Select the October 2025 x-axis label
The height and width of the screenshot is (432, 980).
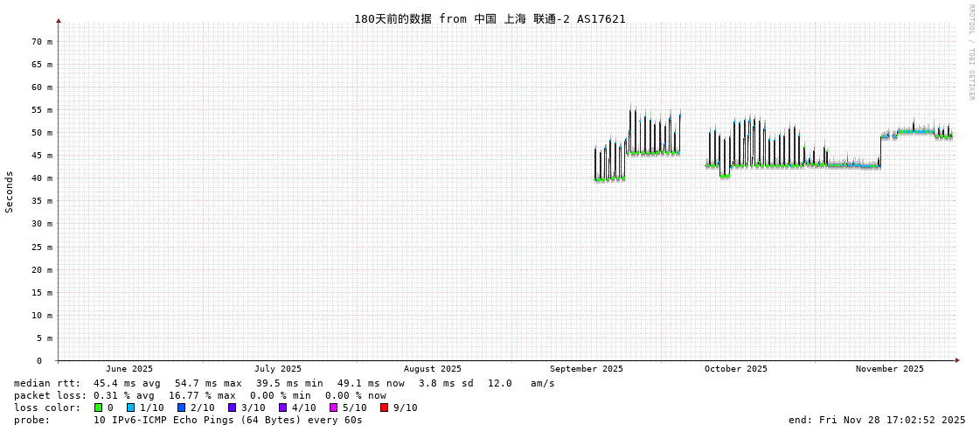[x=736, y=369]
